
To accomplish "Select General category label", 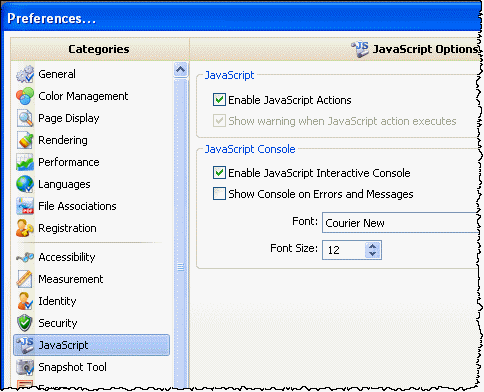I will click(x=57, y=74).
